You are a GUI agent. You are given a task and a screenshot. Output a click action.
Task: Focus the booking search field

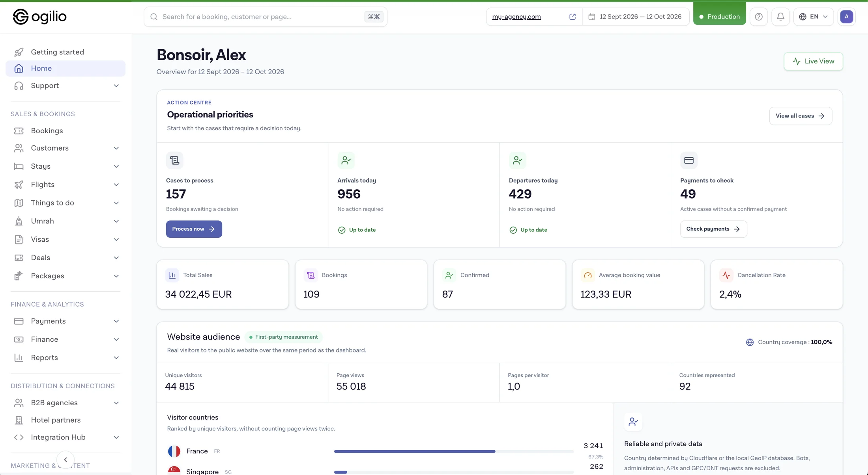[266, 17]
